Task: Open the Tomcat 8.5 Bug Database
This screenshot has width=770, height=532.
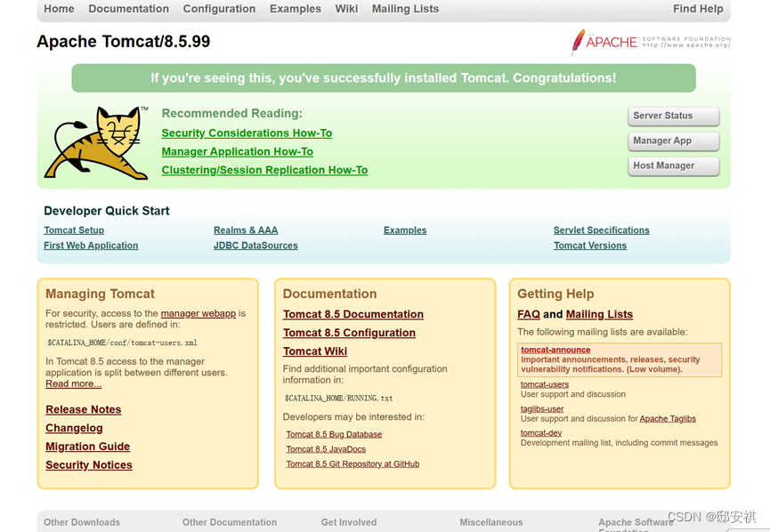Action: coord(334,433)
